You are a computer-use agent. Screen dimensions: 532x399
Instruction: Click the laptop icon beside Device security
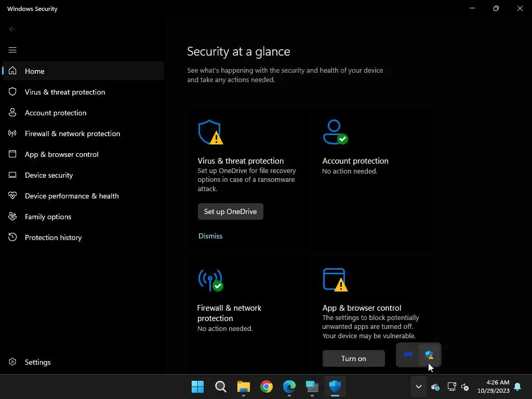(x=12, y=175)
